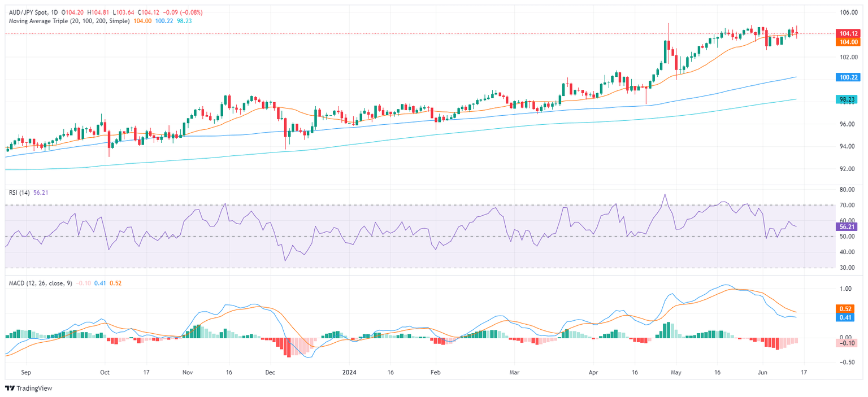Click the Nov date label
Screen dimensions: 868x397
(x=188, y=373)
